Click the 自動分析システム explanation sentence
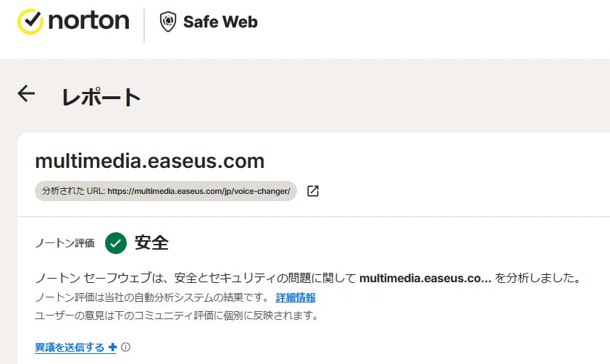Screen dimensions: 610x364 [x=152, y=297]
